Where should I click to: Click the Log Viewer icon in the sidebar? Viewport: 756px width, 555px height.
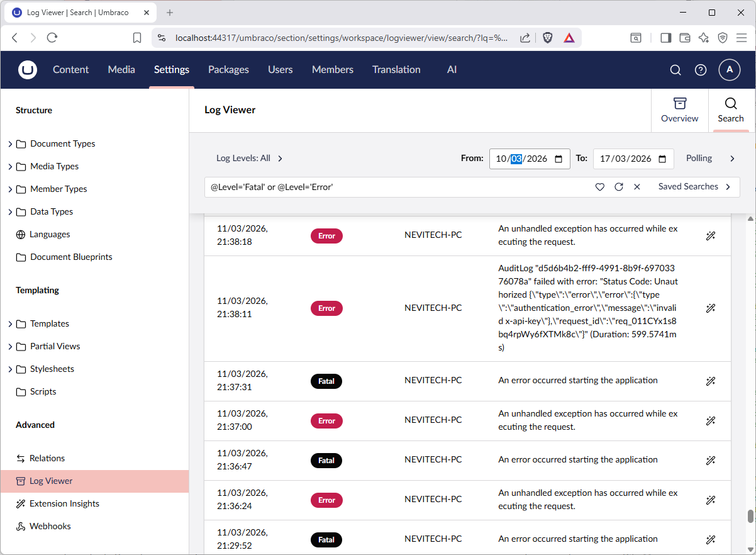[19, 481]
